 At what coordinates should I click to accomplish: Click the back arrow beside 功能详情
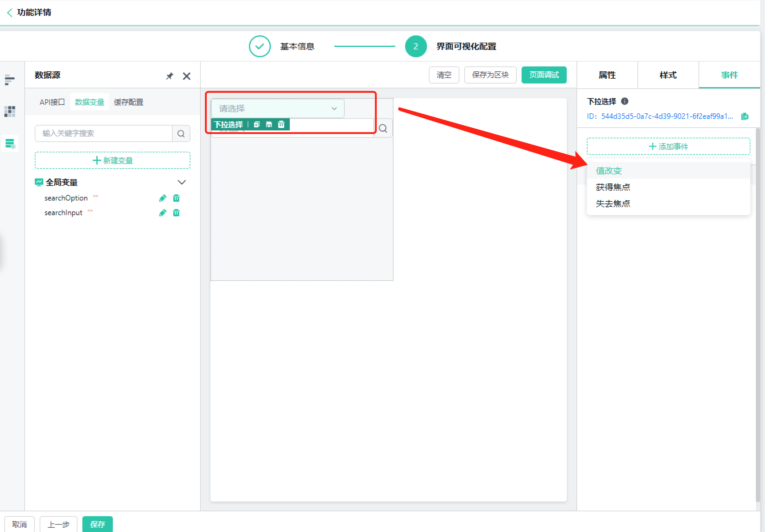pos(10,12)
